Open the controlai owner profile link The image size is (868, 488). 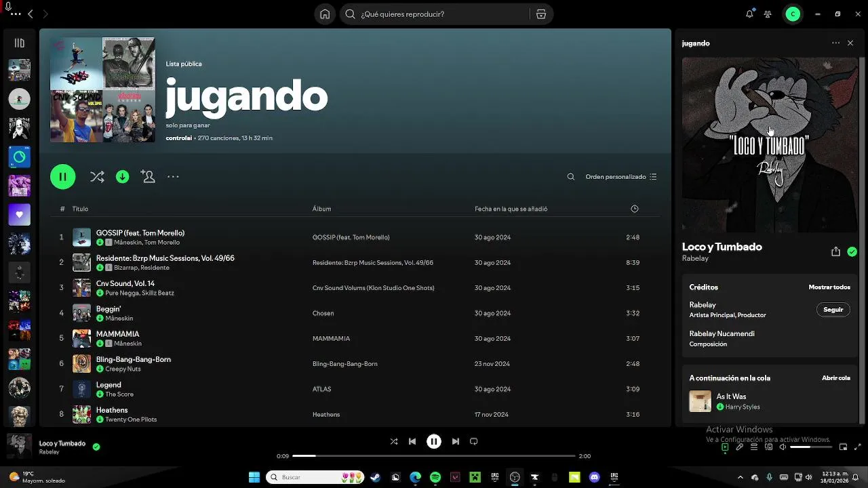(x=178, y=138)
